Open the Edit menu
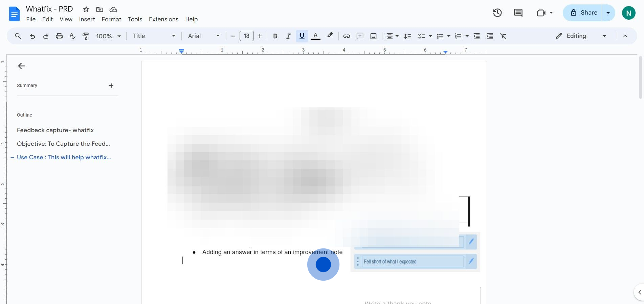The image size is (644, 304). coord(47,19)
